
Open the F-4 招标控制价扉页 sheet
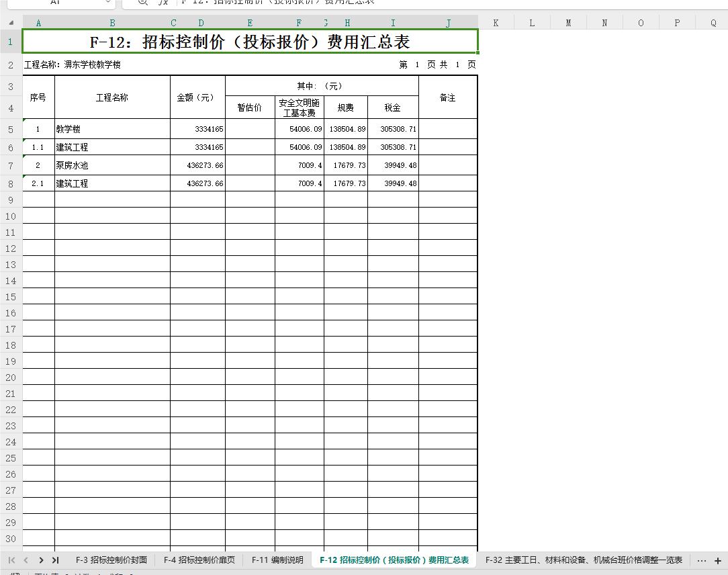click(x=199, y=560)
